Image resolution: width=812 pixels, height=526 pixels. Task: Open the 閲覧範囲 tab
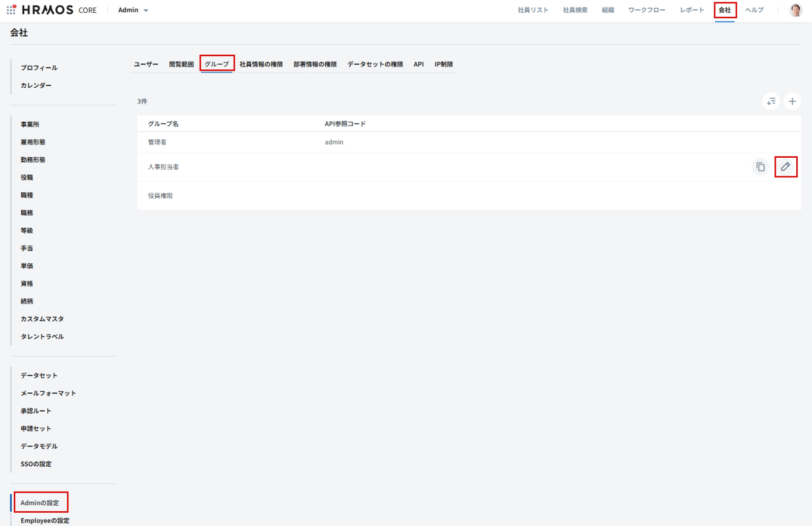pos(181,64)
